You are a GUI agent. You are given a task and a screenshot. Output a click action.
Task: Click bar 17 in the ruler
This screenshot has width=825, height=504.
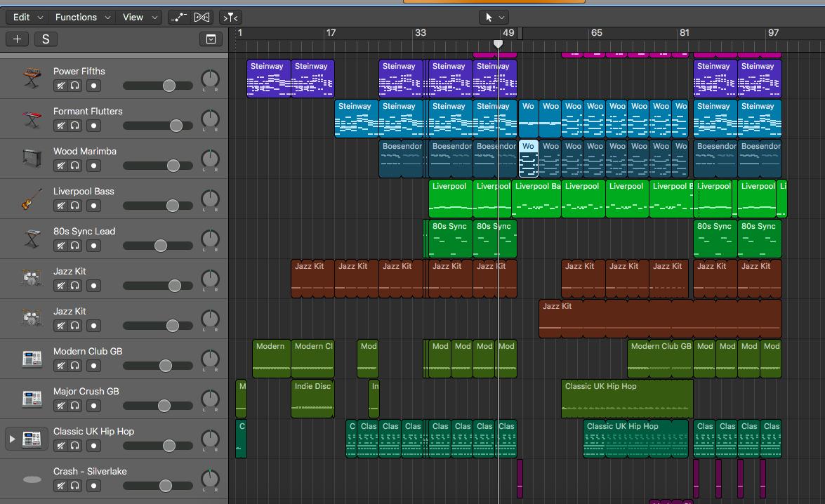(x=331, y=32)
